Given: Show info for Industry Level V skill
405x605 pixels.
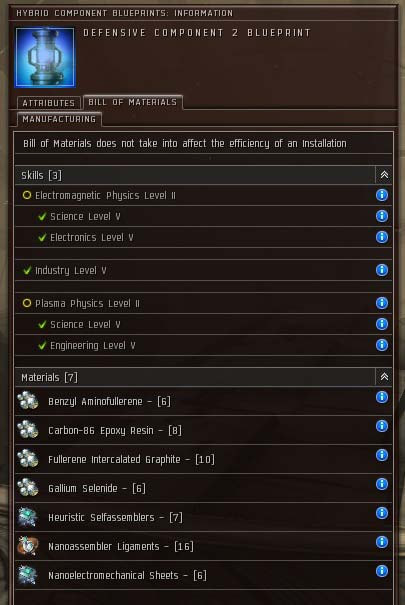Looking at the screenshot, I should (x=381, y=270).
